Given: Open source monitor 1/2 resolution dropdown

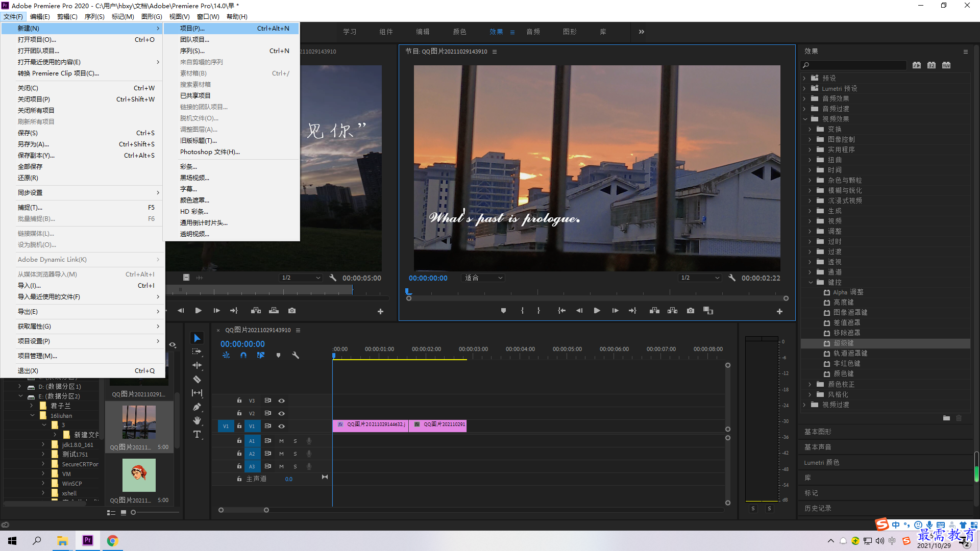Looking at the screenshot, I should point(301,278).
